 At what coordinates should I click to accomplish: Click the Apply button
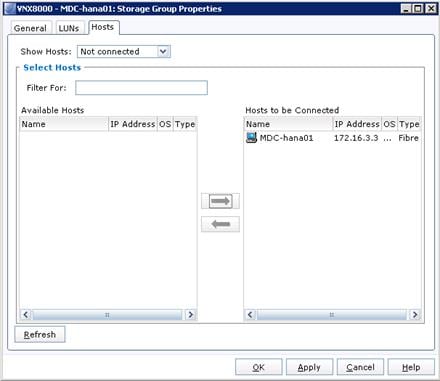(309, 367)
